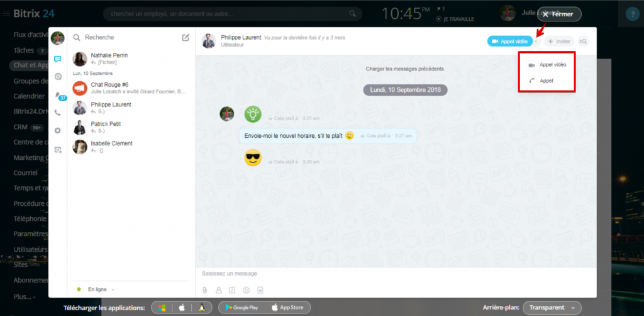Click the Bitrix 24 logo
The image size is (644, 316).
(34, 14)
